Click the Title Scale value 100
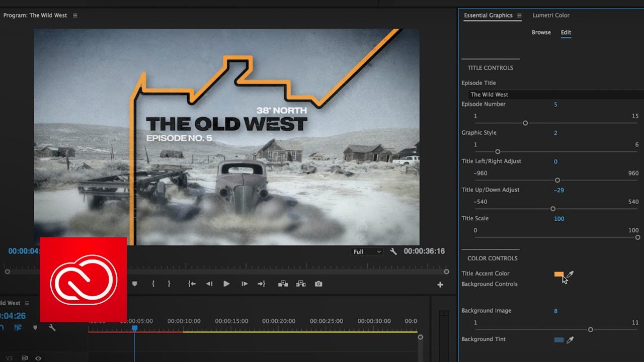The width and height of the screenshot is (644, 362). [558, 219]
